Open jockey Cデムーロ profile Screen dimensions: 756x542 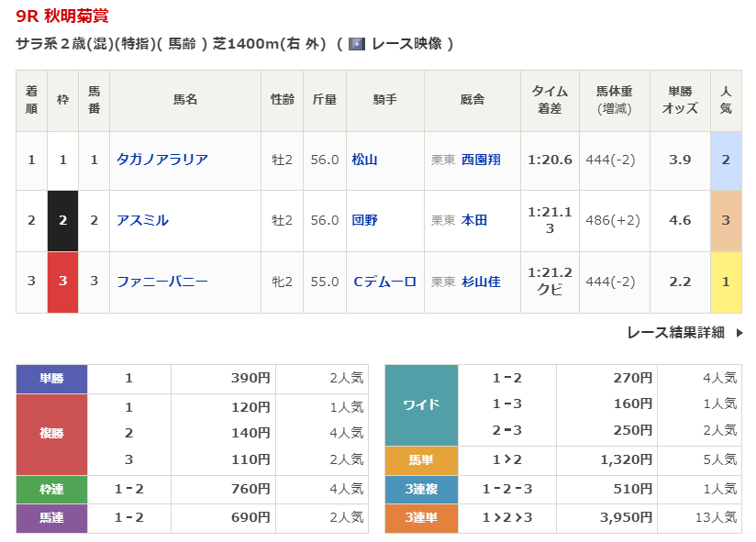[x=384, y=282]
